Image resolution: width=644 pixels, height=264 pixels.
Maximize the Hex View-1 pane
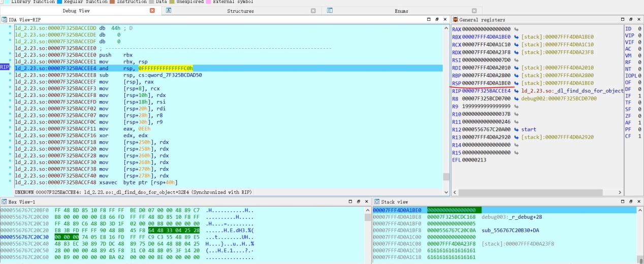pyautogui.click(x=349, y=202)
